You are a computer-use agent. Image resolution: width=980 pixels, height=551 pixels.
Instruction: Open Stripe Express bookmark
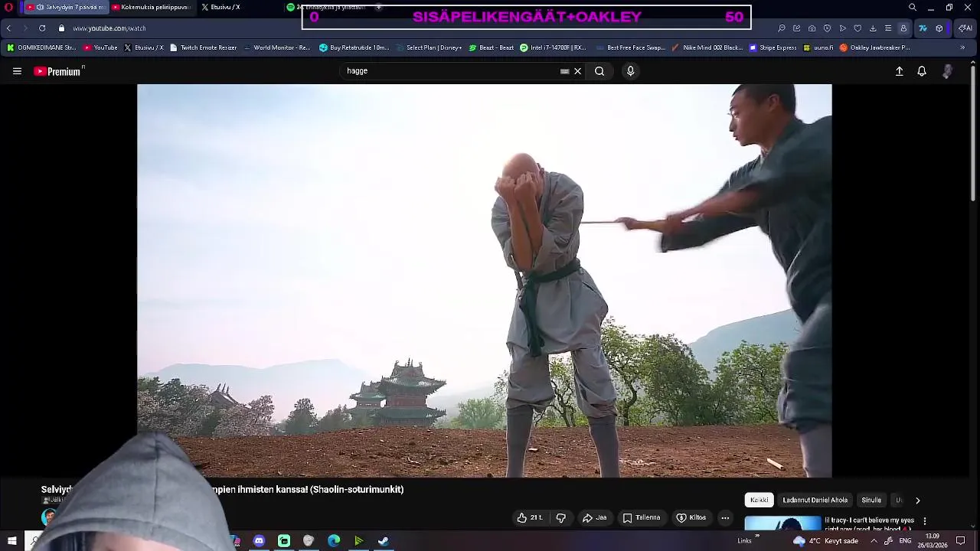[x=773, y=47]
